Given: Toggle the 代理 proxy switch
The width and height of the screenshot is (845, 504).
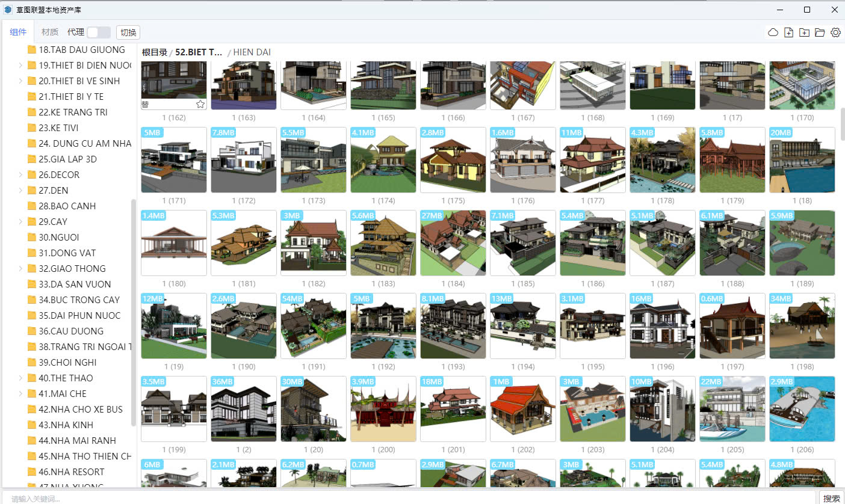Looking at the screenshot, I should [x=99, y=32].
